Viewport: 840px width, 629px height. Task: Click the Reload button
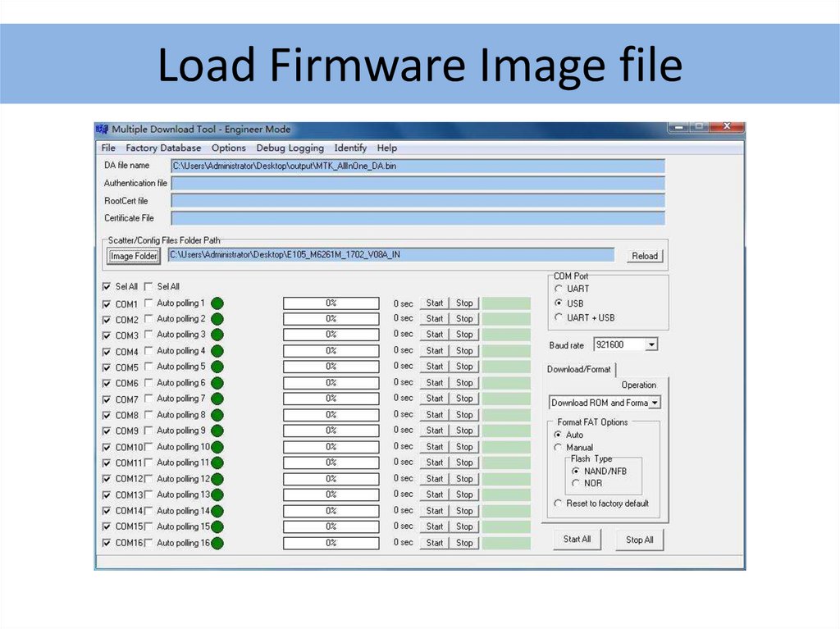645,256
